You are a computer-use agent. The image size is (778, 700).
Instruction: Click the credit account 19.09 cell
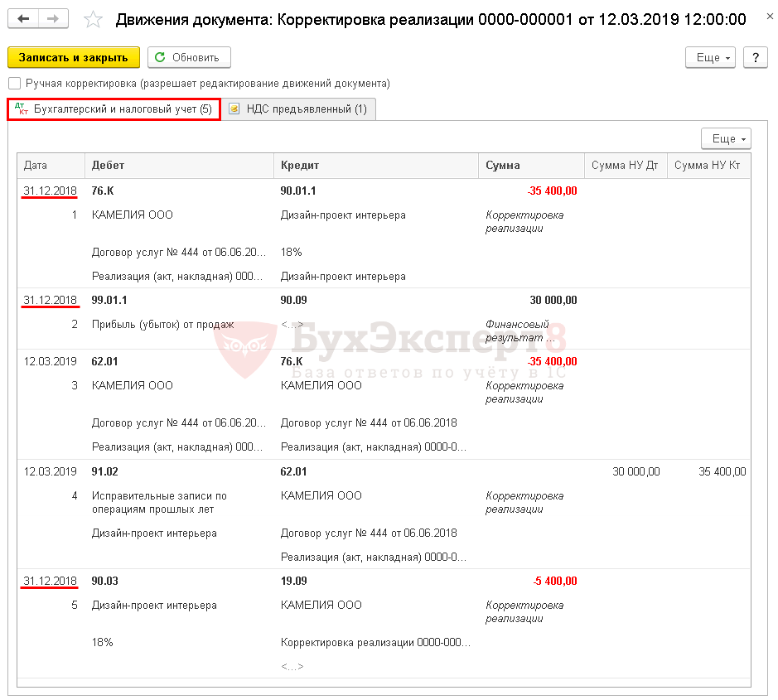(294, 582)
